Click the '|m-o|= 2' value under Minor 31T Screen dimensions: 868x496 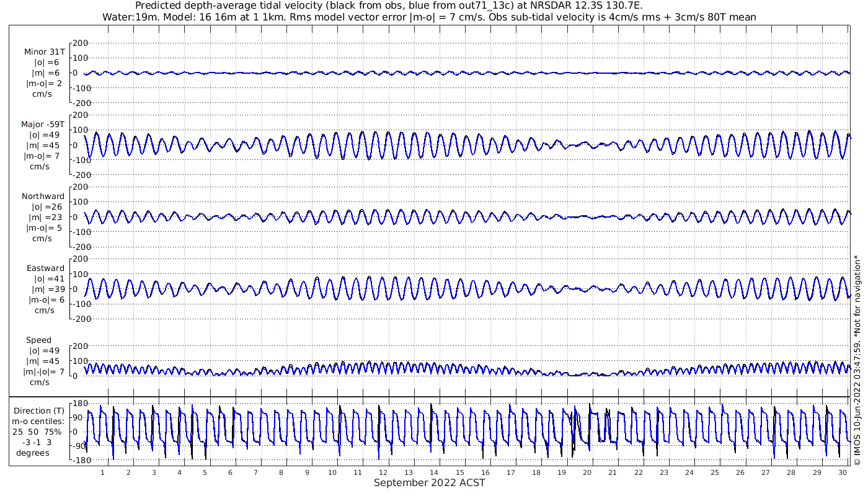(42, 84)
